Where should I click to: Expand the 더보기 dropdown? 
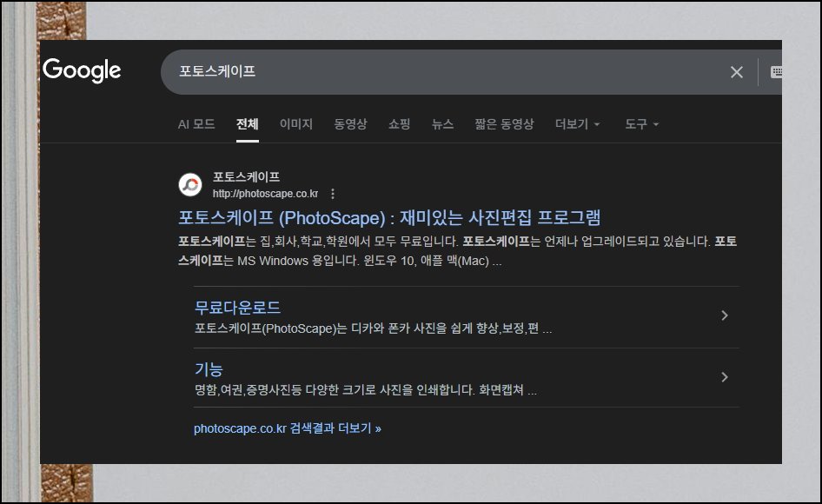(577, 124)
